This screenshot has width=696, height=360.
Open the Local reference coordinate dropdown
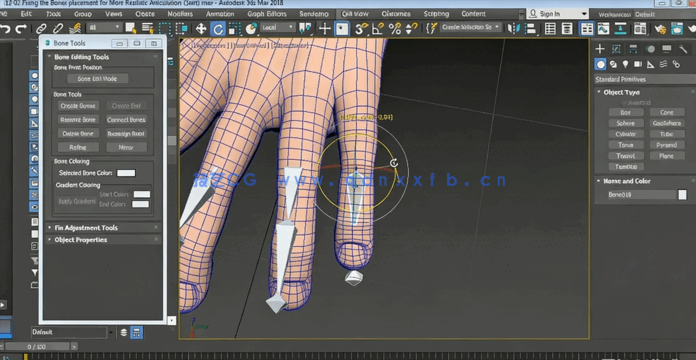278,28
